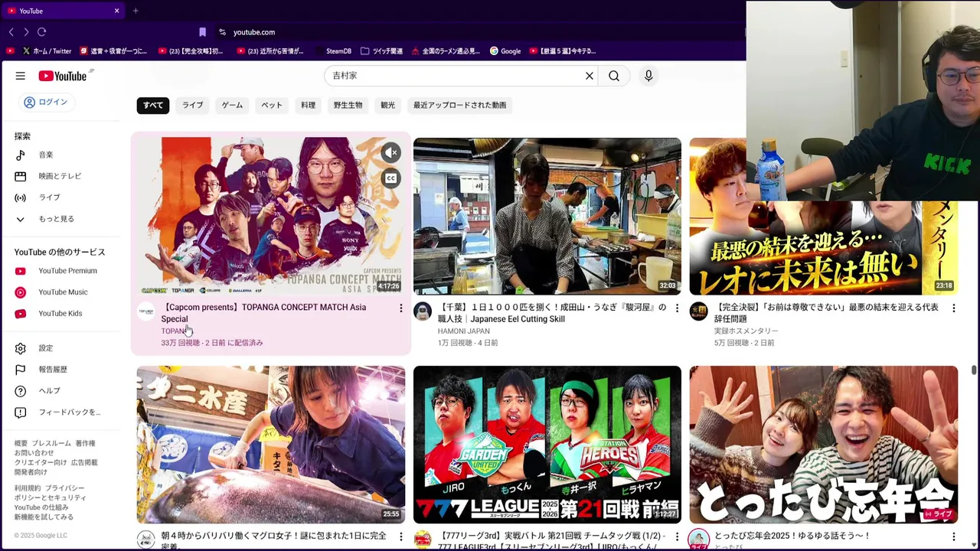Open the ホーム / Twitter bookmark
Screen dimensions: 980x551
(47, 51)
